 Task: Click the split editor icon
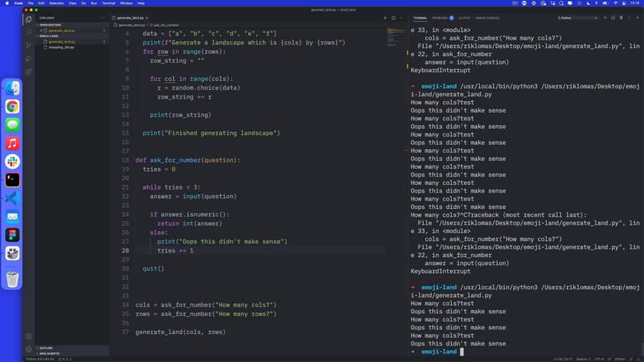[x=394, y=17]
